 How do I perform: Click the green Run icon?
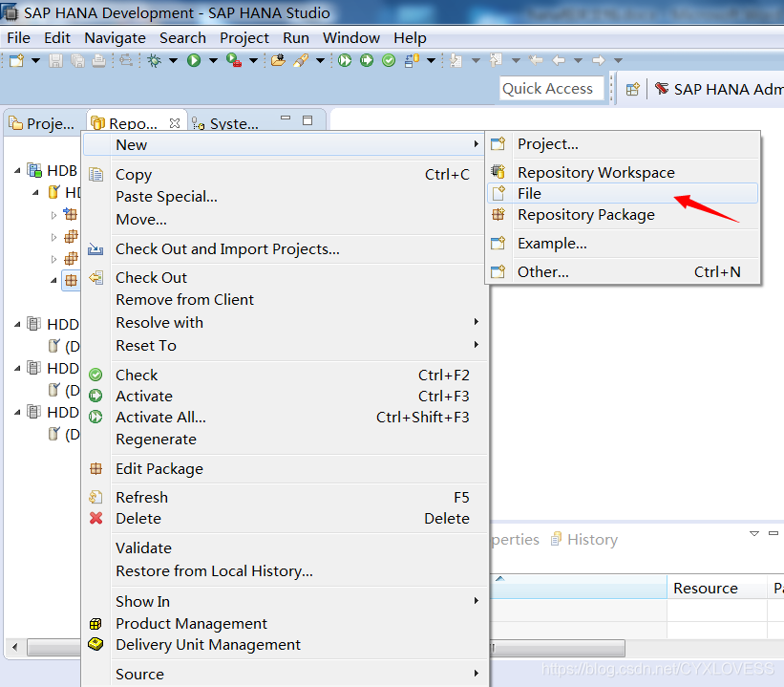(194, 60)
